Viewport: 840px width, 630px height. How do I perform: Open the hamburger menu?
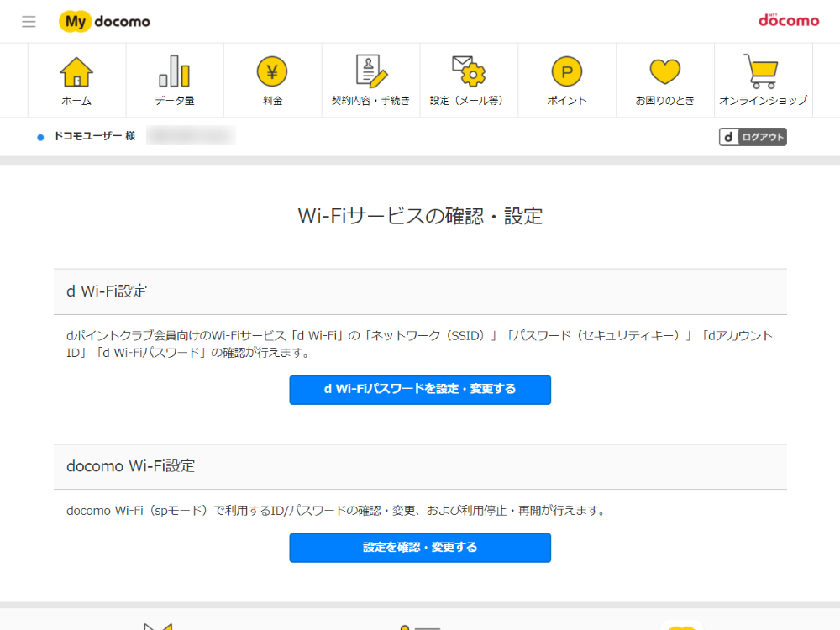coord(29,22)
